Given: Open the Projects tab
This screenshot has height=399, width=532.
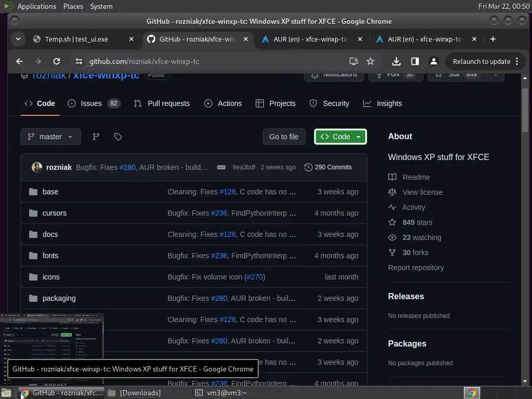Looking at the screenshot, I should click(275, 103).
